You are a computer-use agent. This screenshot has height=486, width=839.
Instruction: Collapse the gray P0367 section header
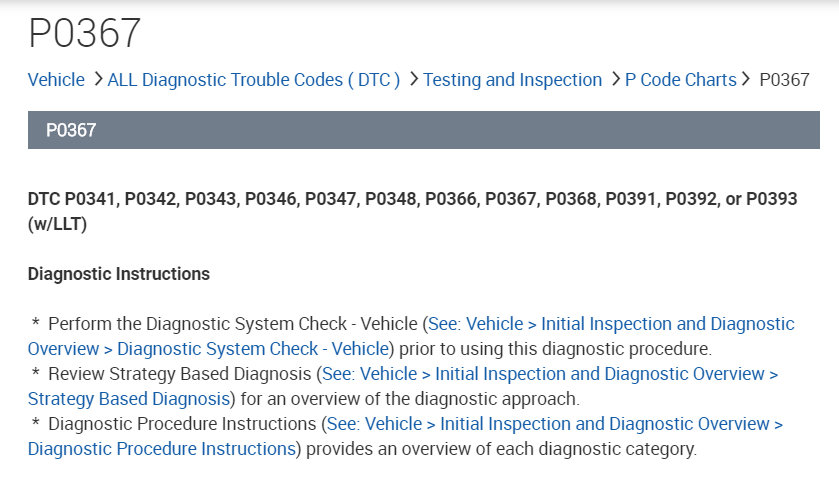coord(423,130)
